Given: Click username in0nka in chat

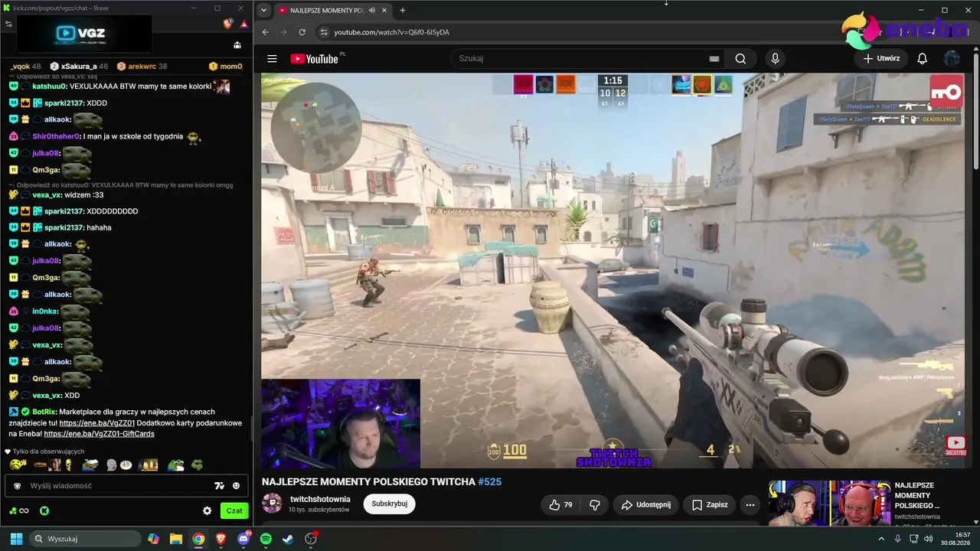Looking at the screenshot, I should (x=45, y=311).
